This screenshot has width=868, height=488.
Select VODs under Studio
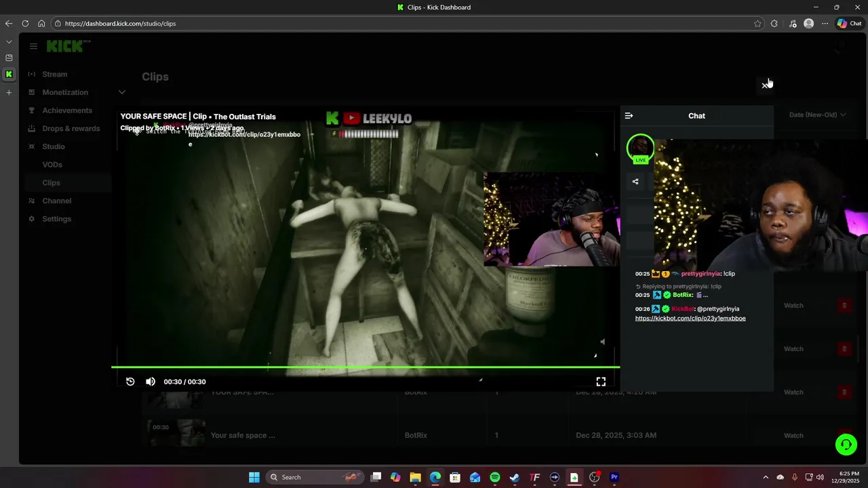pyautogui.click(x=52, y=165)
